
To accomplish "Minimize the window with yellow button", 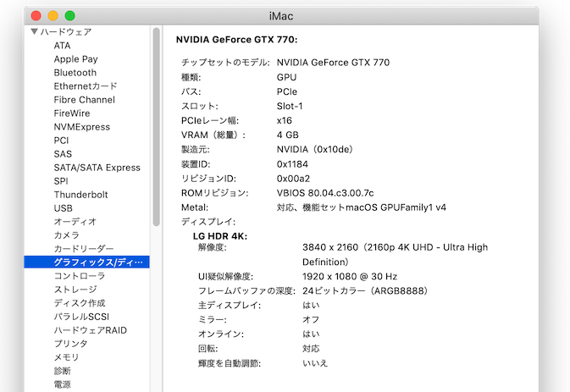I will (53, 15).
